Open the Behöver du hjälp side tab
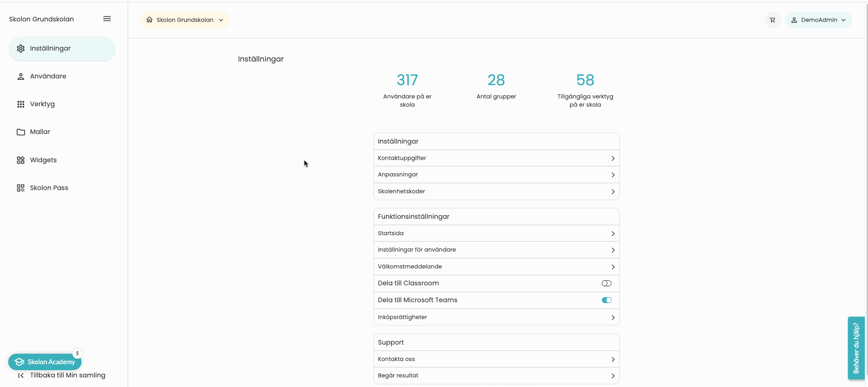 click(x=856, y=348)
